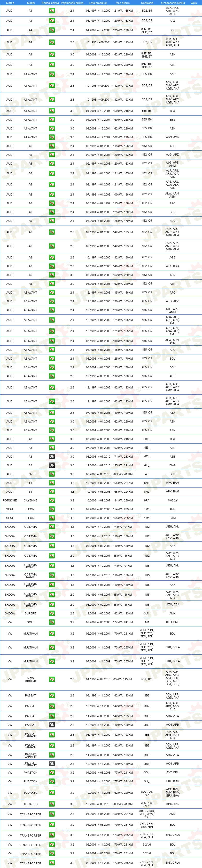This screenshot has height=868, width=202.
Task: Click the petrol icon in Audi TT 8N9 row
Action: pos(52,492)
